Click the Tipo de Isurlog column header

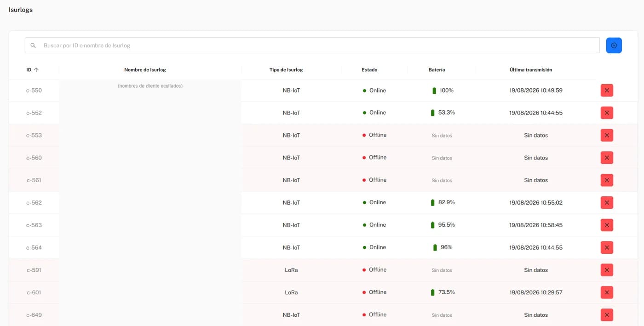click(x=286, y=70)
